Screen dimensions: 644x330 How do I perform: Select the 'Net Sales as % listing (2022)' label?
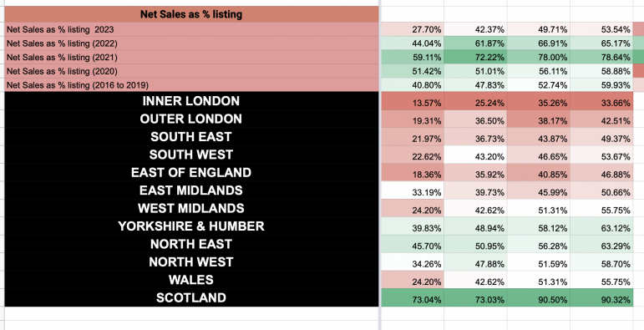[x=191, y=43]
